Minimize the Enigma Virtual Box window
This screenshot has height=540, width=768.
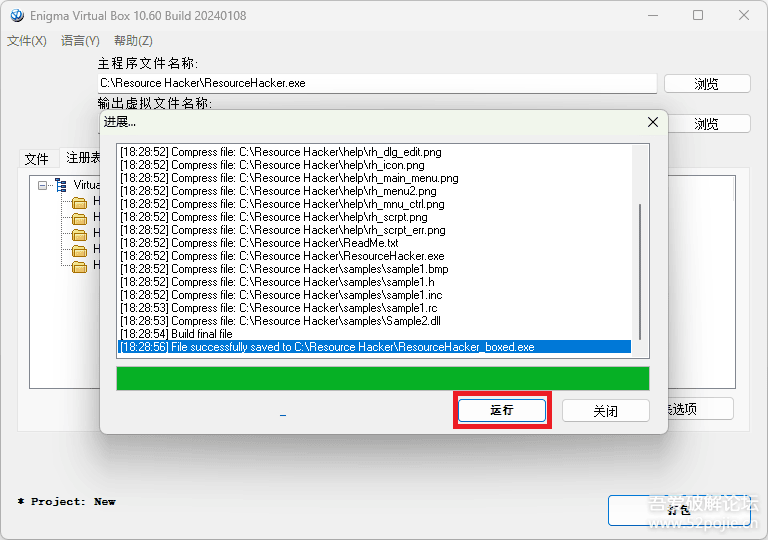pyautogui.click(x=652, y=15)
